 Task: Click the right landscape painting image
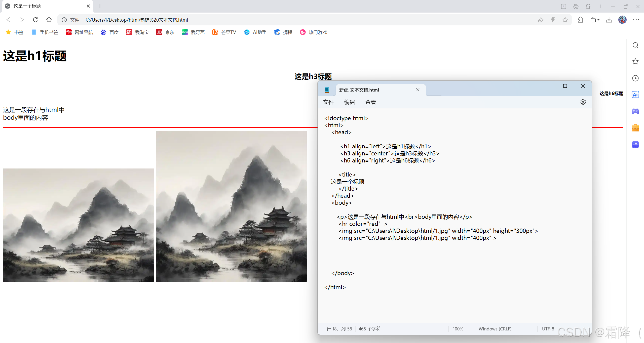pyautogui.click(x=231, y=206)
